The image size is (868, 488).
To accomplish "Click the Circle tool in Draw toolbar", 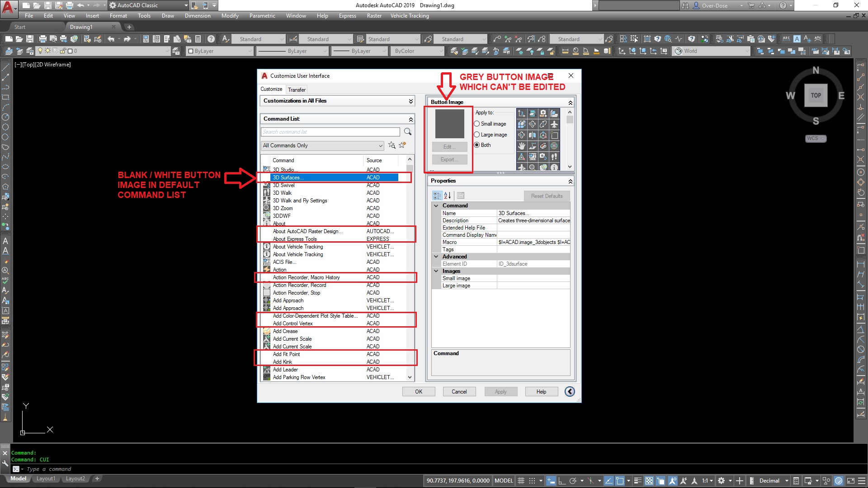I will [x=5, y=117].
